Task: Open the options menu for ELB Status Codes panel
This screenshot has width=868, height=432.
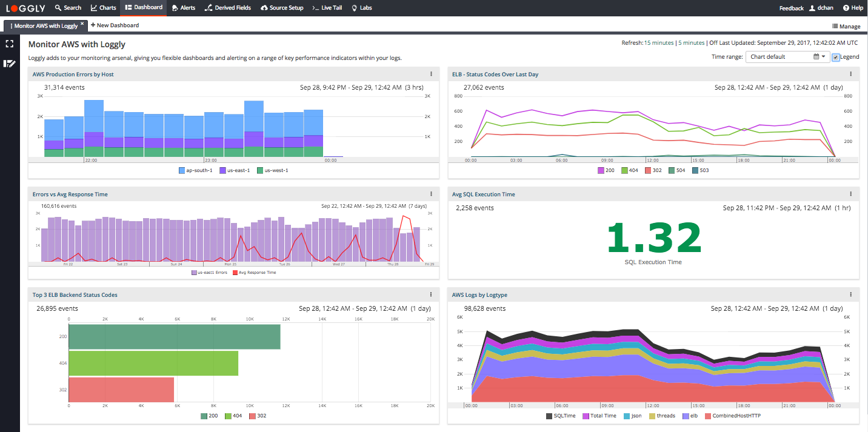Action: click(x=850, y=73)
